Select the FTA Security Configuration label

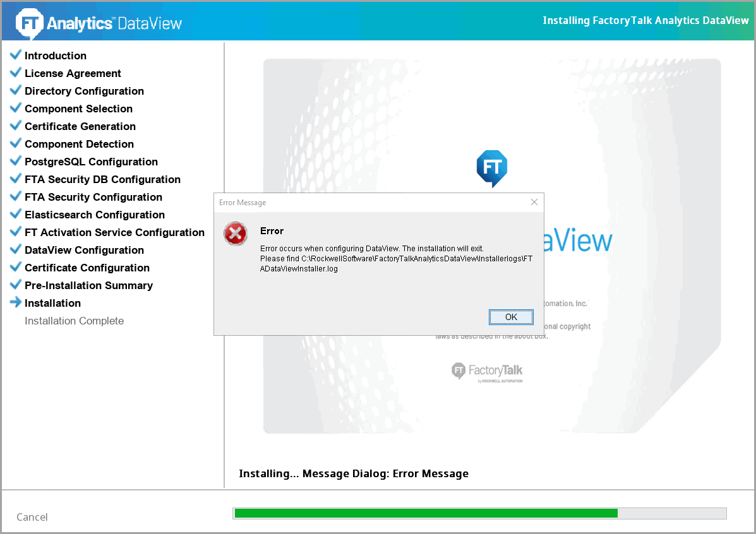[93, 197]
